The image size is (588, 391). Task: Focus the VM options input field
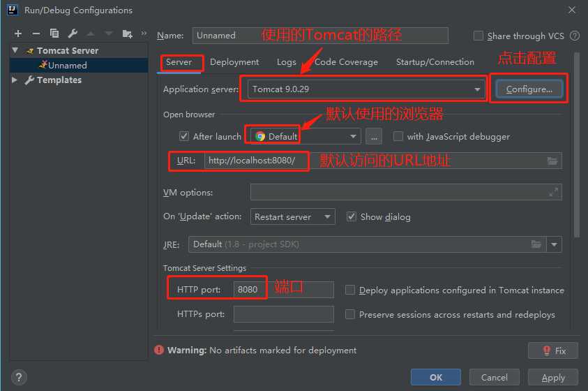pyautogui.click(x=406, y=192)
